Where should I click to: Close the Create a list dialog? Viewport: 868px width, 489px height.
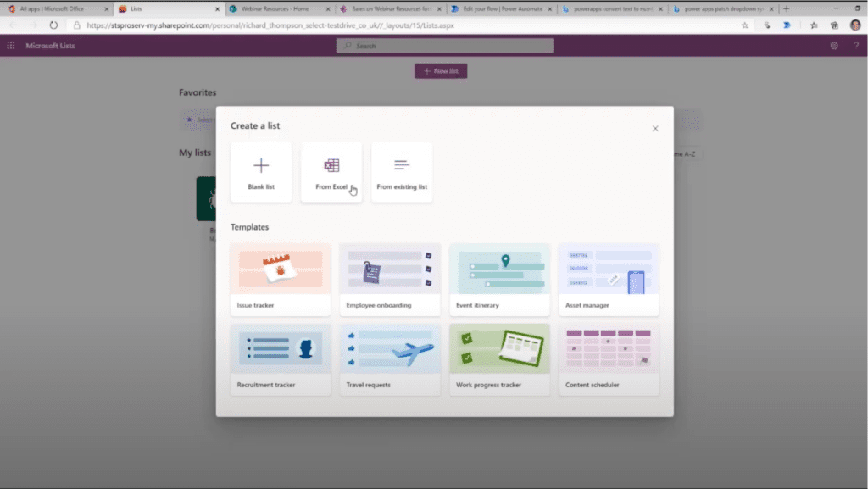(x=655, y=128)
